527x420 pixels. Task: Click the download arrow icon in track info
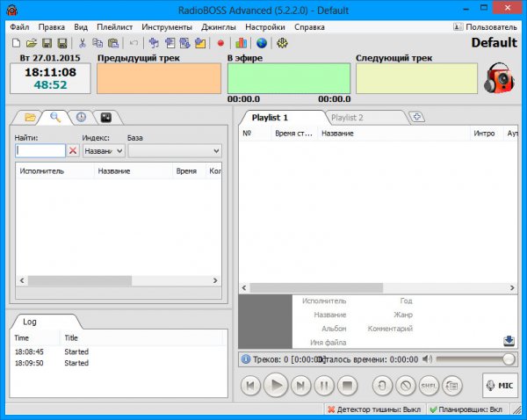509,341
